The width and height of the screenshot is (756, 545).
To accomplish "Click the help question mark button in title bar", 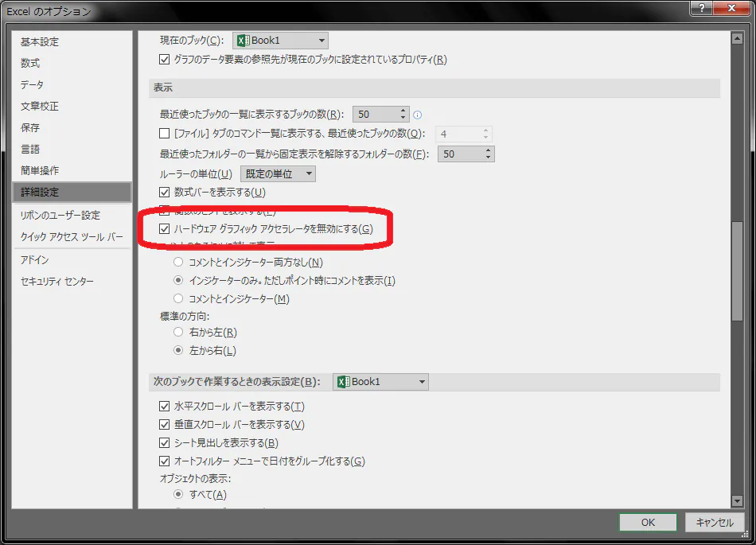I will coord(702,8).
